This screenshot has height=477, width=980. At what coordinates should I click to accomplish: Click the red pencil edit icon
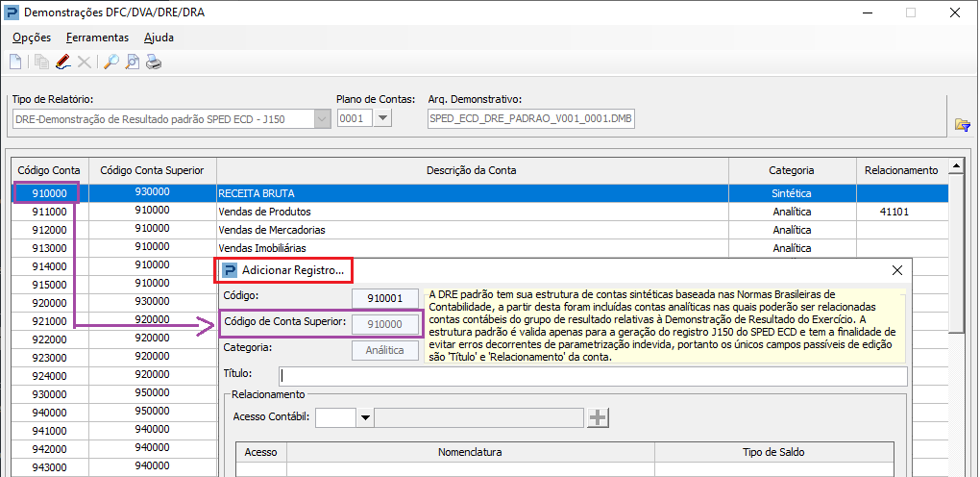[63, 62]
